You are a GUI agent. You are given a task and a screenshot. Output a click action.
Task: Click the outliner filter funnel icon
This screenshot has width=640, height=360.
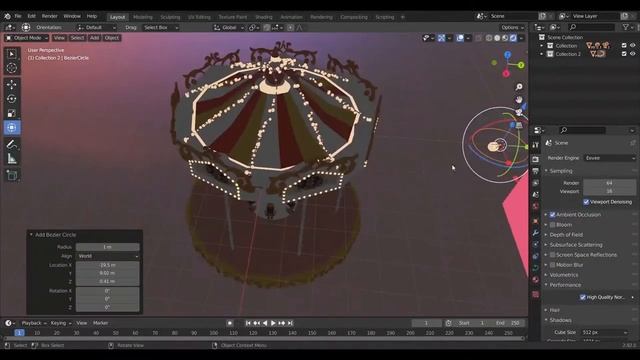pos(626,27)
